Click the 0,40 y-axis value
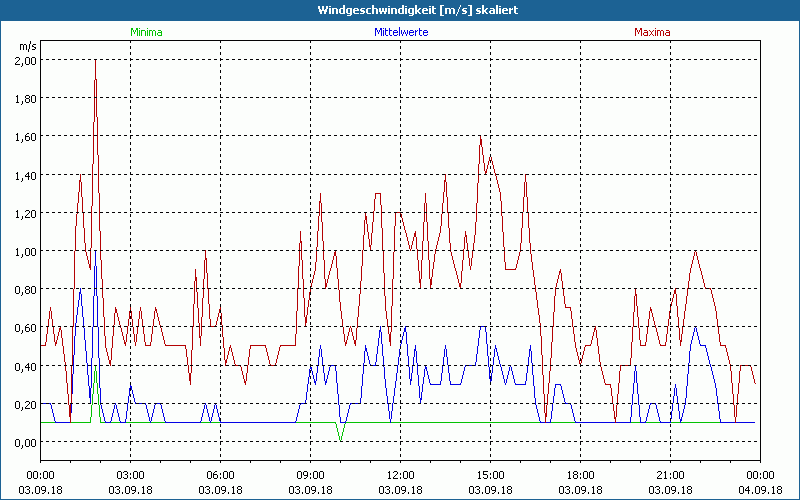 click(25, 366)
